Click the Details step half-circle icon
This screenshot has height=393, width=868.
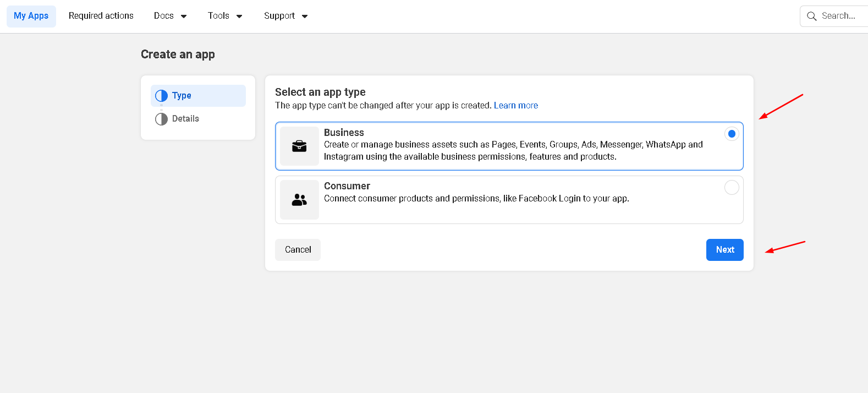[x=161, y=119]
